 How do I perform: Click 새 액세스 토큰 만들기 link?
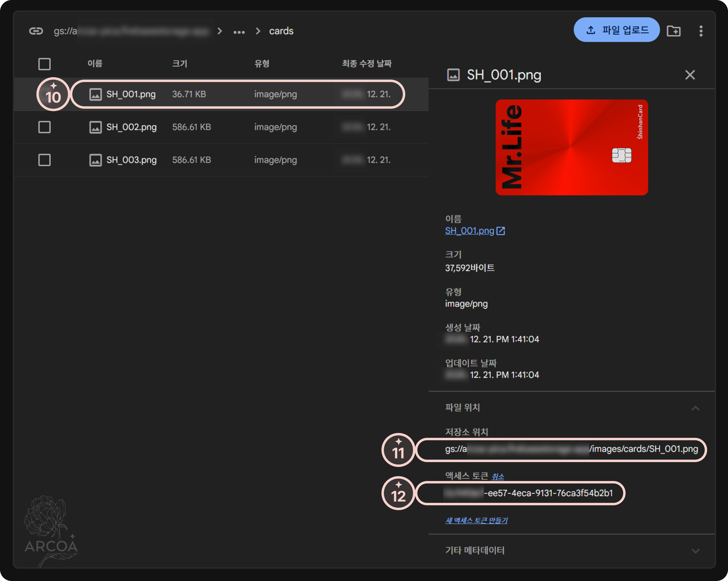pos(476,521)
